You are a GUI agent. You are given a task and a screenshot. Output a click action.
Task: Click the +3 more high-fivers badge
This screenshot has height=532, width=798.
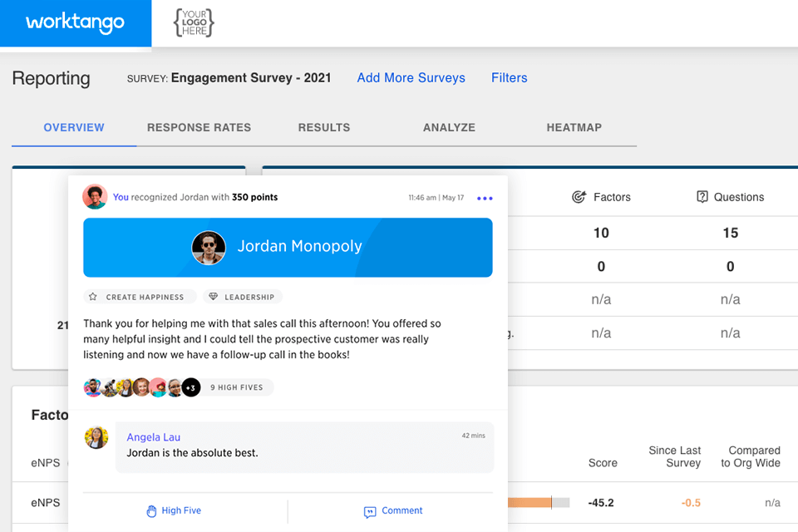point(191,387)
